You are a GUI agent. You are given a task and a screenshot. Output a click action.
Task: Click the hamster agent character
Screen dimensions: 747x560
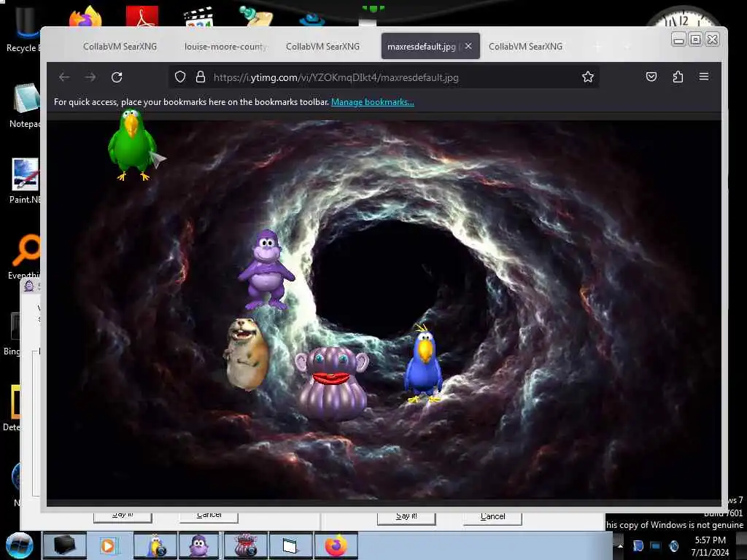point(247,354)
